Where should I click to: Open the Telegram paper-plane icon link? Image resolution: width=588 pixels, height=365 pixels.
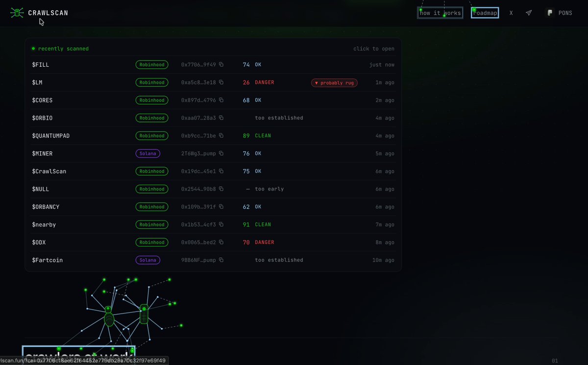[529, 13]
